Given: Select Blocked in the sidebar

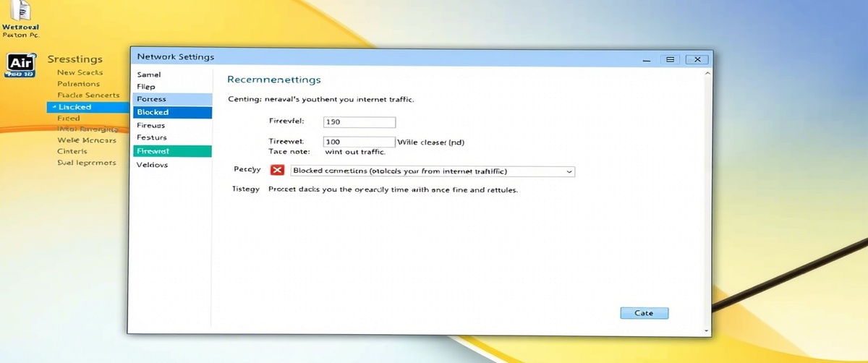Looking at the screenshot, I should tap(173, 112).
